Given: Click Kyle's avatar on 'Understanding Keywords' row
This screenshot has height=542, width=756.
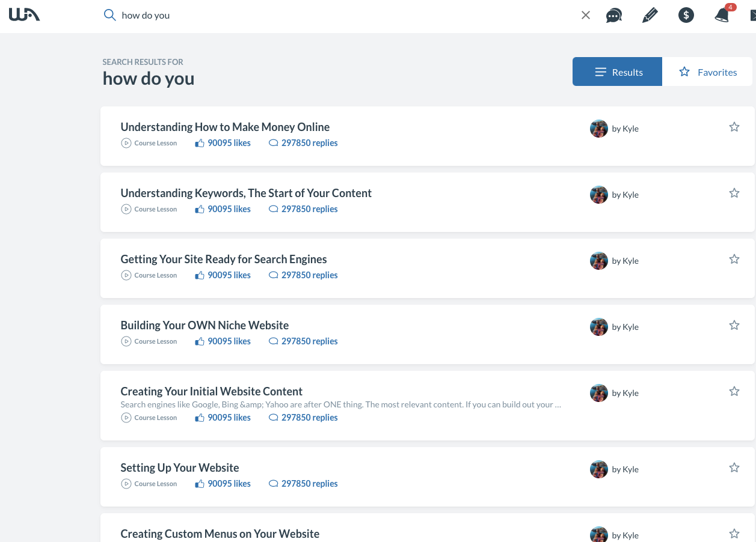Looking at the screenshot, I should click(599, 195).
